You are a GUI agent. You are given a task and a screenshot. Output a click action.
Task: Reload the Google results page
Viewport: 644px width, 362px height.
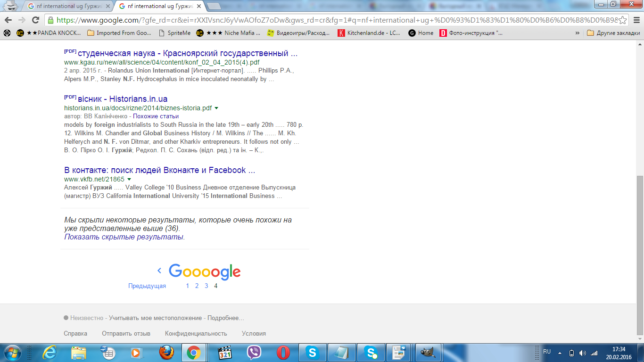coord(35,20)
